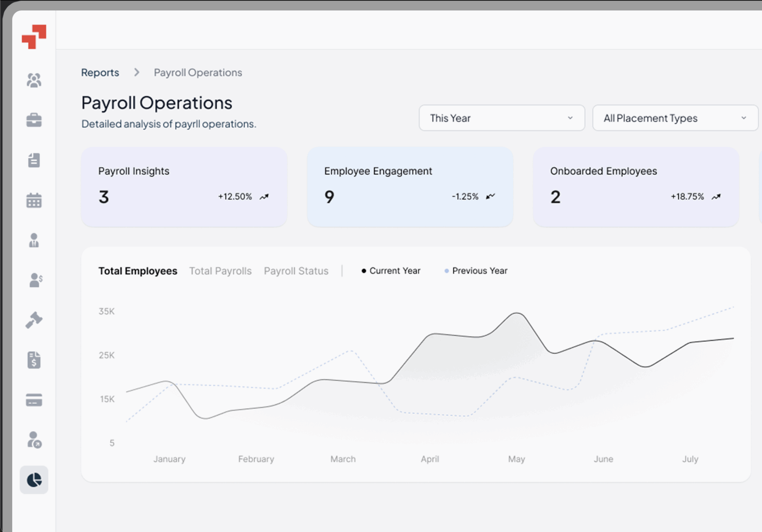The image size is (762, 532).
Task: Open the team members section in sidebar
Action: [x=34, y=80]
